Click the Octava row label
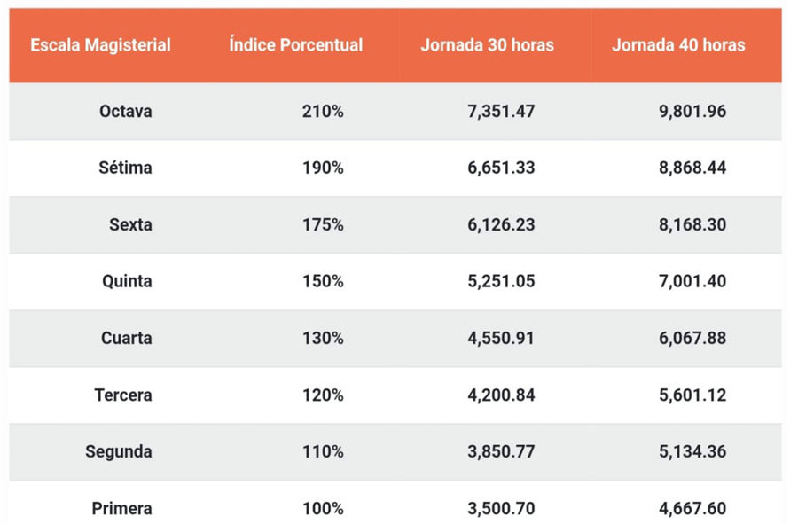 click(126, 111)
